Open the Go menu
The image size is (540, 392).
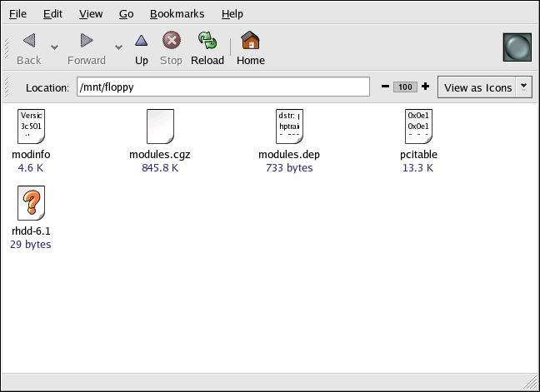click(127, 14)
